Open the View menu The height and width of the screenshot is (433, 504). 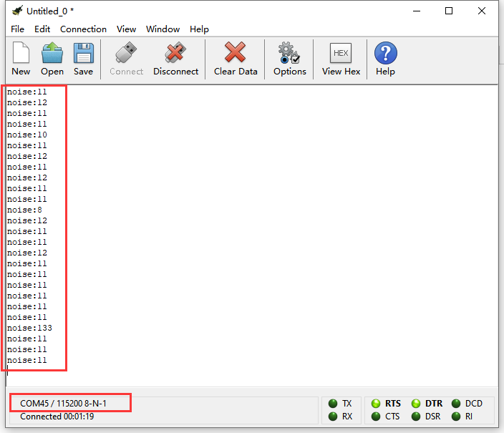pos(126,29)
